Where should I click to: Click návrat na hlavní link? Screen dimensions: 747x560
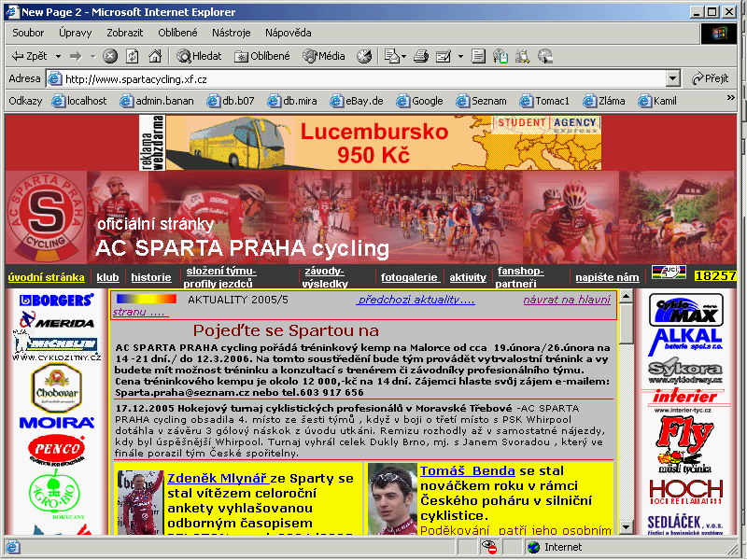coord(567,300)
